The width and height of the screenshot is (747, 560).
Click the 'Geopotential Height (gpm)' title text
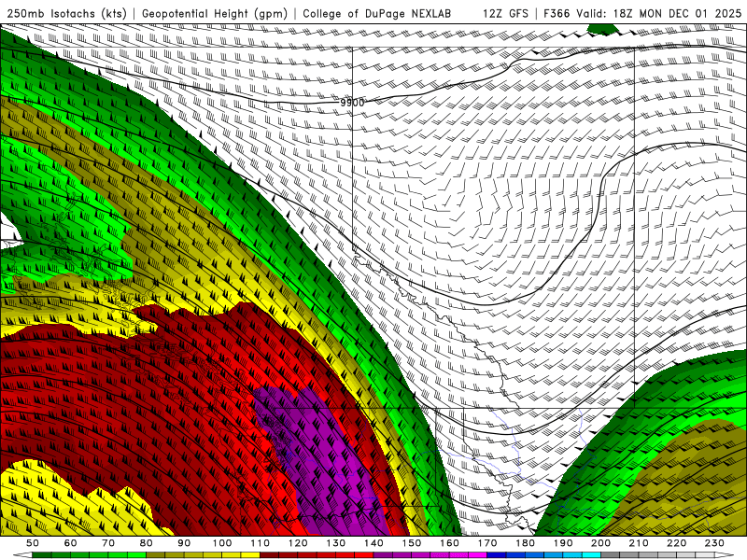click(215, 13)
